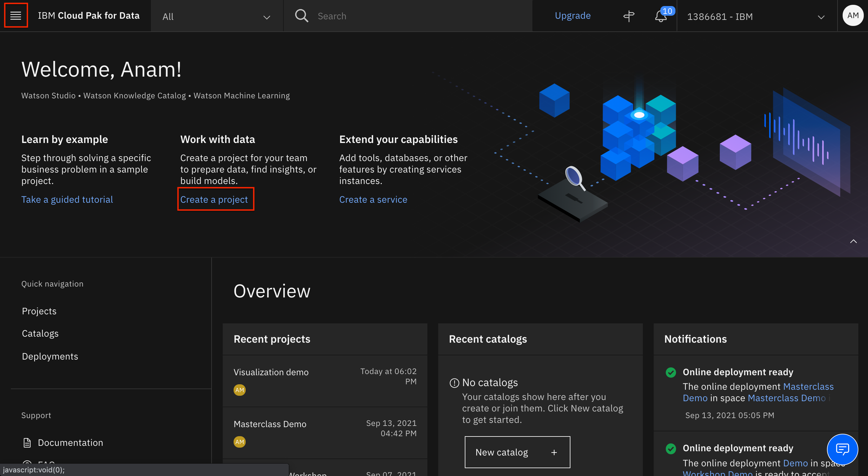
Task: Open the Visualization demo project
Action: 271,372
